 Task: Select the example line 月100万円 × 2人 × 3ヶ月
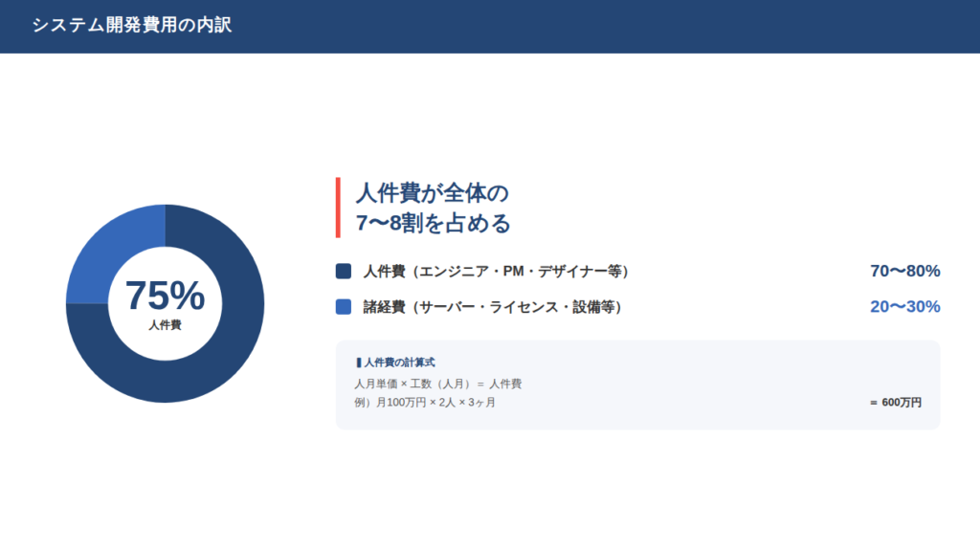(425, 403)
